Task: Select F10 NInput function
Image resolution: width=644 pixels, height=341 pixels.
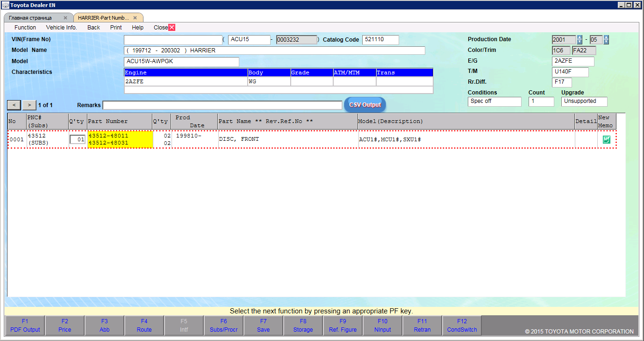Action: click(382, 325)
